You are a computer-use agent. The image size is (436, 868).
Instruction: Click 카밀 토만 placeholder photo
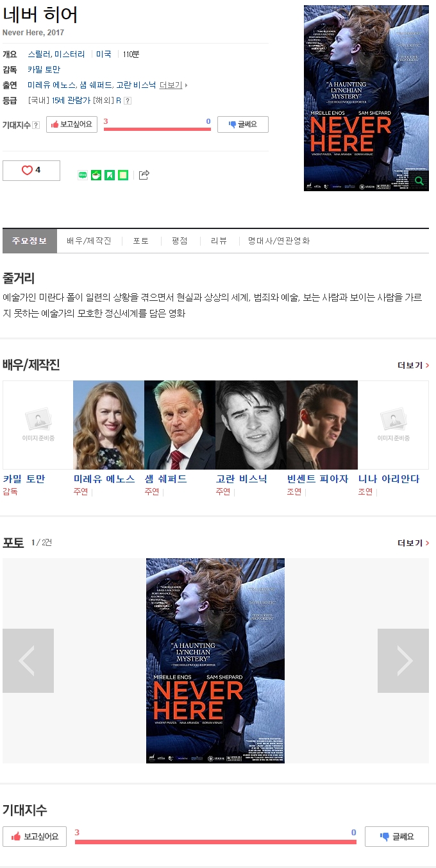tap(38, 425)
